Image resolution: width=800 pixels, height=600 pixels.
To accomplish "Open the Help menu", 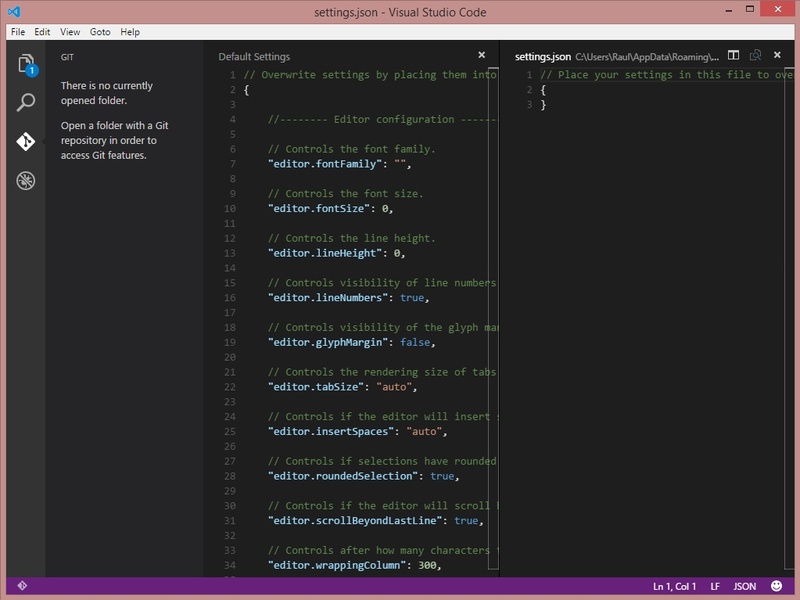I will pyautogui.click(x=130, y=32).
